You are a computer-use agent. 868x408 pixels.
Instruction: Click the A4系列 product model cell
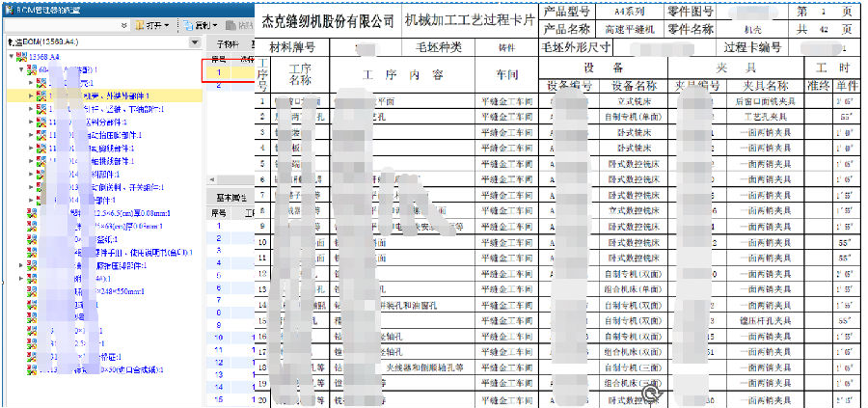(x=628, y=11)
